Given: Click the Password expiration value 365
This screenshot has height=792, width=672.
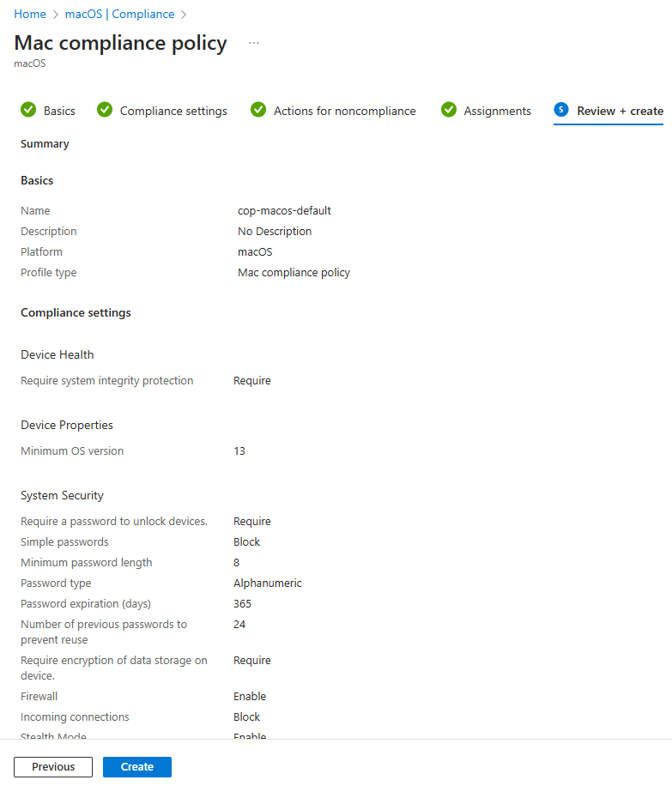Looking at the screenshot, I should click(242, 603).
